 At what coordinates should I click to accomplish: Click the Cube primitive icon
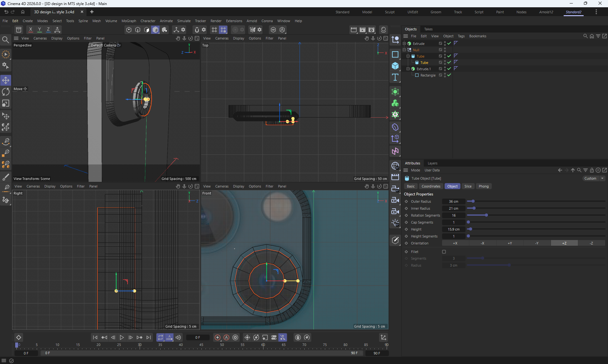click(x=395, y=66)
